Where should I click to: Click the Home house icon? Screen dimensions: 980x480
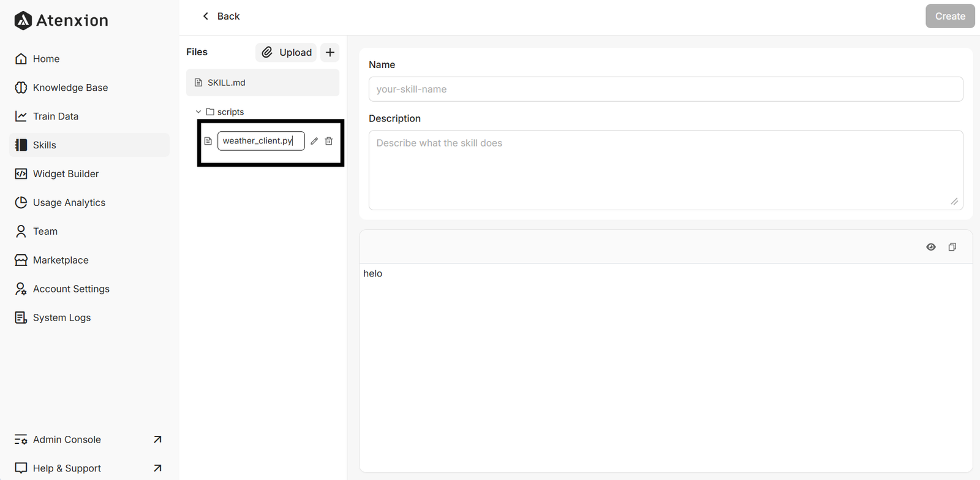(x=21, y=59)
